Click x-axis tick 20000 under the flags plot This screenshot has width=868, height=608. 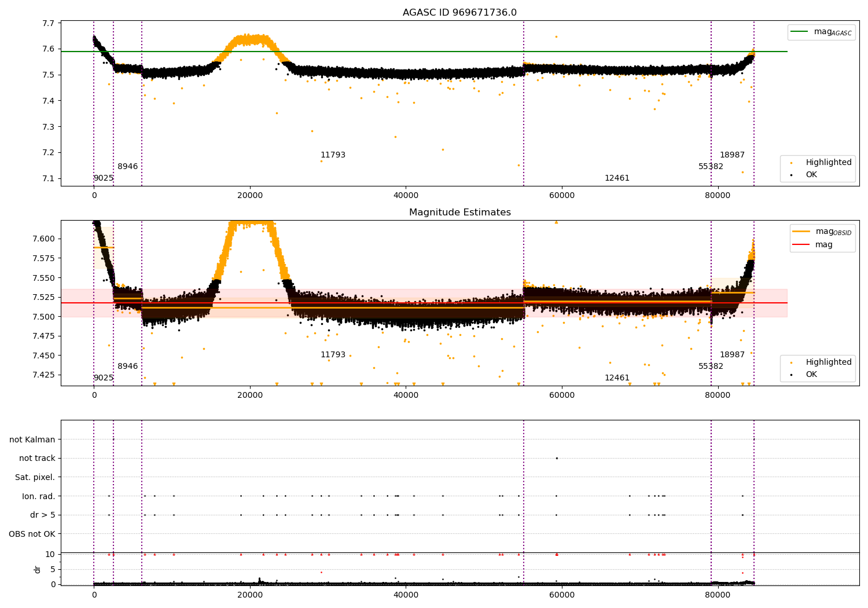[250, 595]
